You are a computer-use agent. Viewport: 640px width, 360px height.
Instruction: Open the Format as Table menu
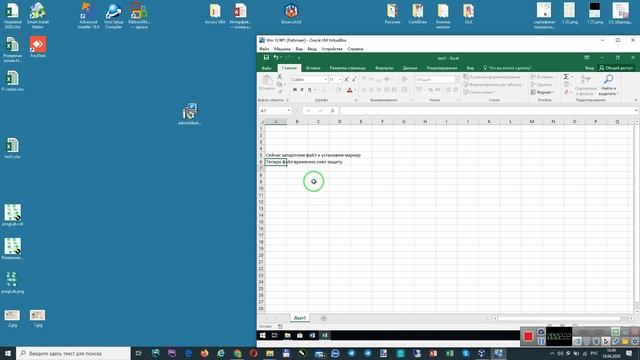point(493,84)
